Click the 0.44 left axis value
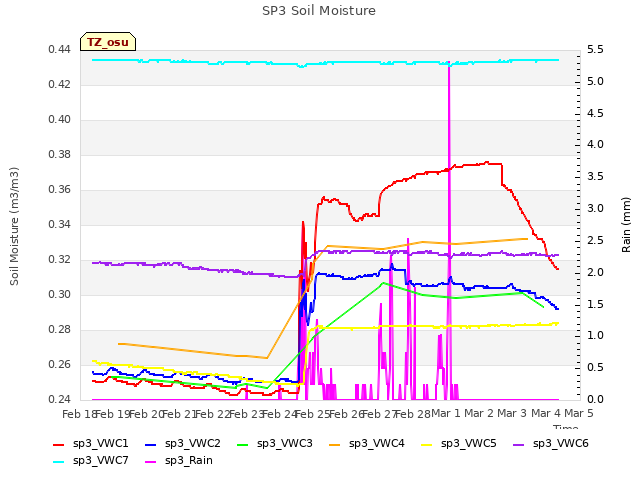 click(x=59, y=50)
